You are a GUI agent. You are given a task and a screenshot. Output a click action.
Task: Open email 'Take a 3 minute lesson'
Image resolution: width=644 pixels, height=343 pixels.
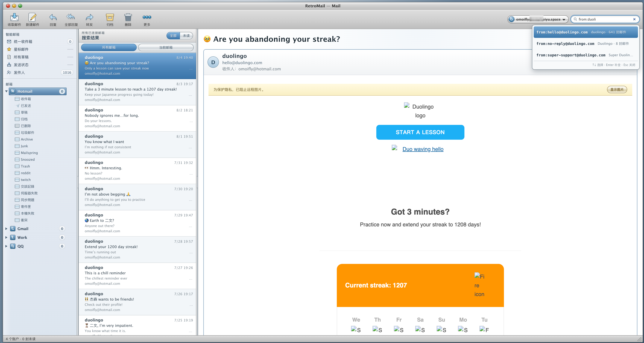[137, 92]
